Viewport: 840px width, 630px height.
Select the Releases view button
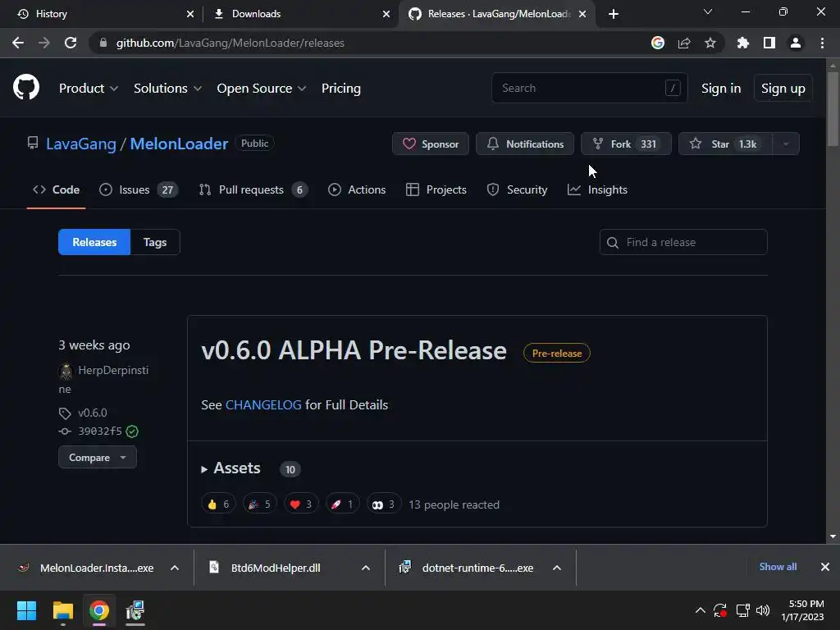(94, 242)
